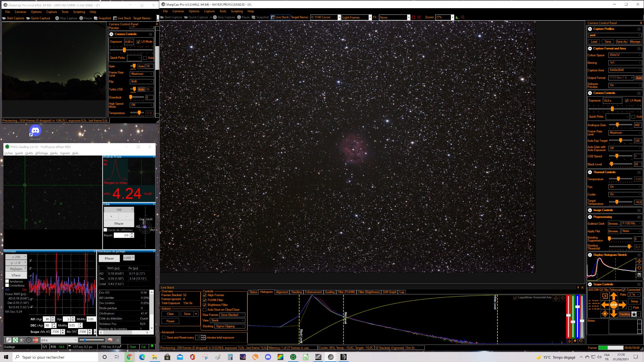Click the Windows taskbar search box

(x=55, y=357)
